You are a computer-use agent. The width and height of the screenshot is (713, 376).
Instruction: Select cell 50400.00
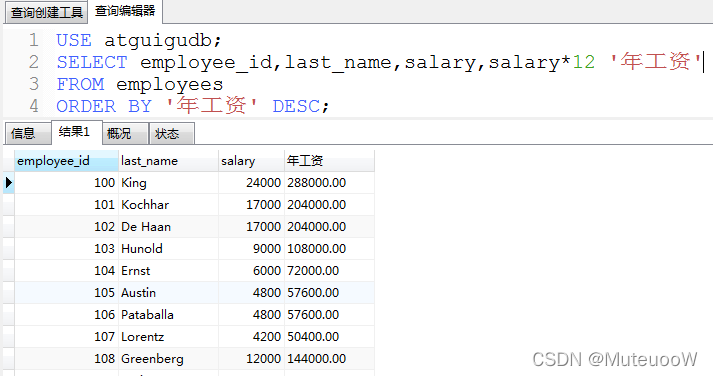(x=329, y=336)
